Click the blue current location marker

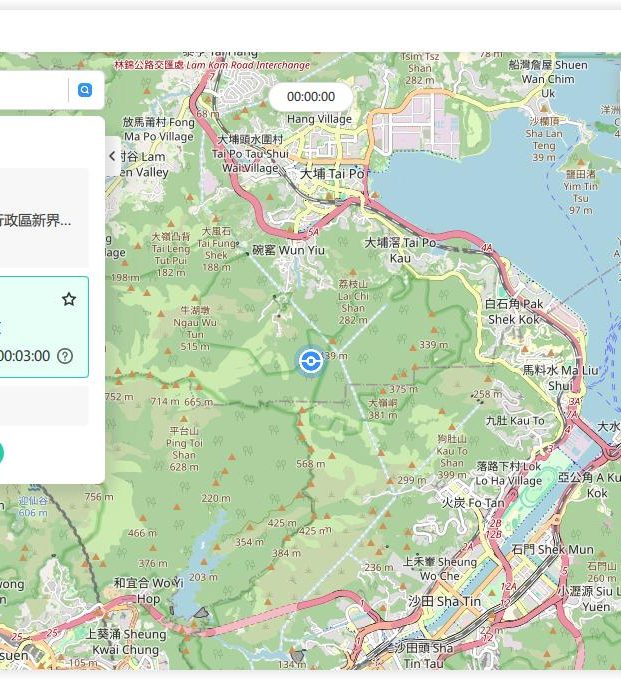(x=310, y=361)
